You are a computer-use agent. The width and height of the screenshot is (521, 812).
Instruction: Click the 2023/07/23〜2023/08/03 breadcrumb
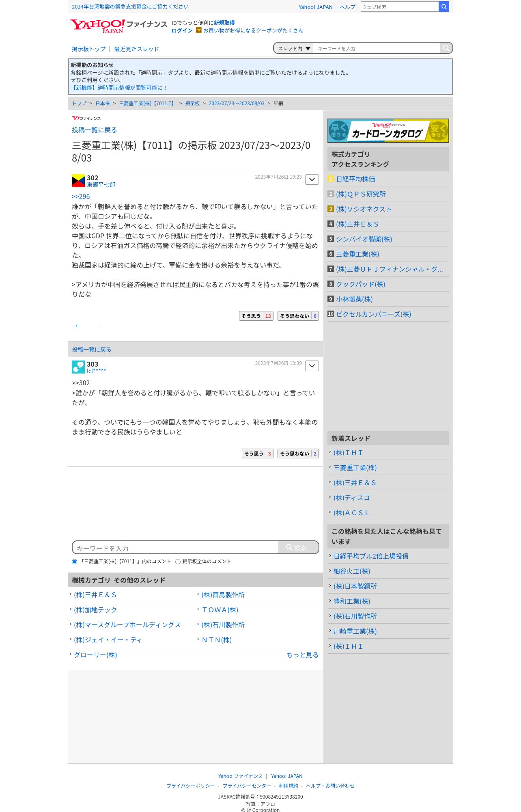(237, 103)
